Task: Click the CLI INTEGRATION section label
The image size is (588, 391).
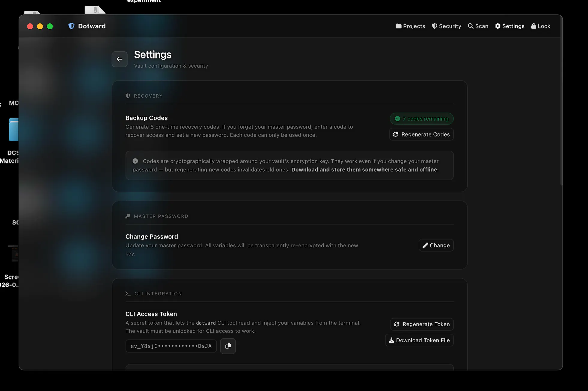Action: 158,294
